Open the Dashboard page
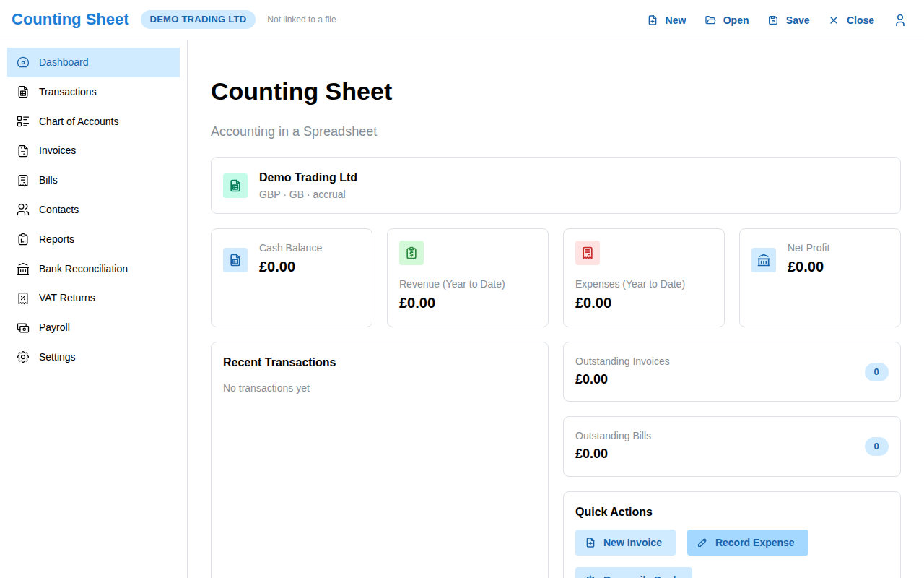924x578 pixels. [x=93, y=62]
